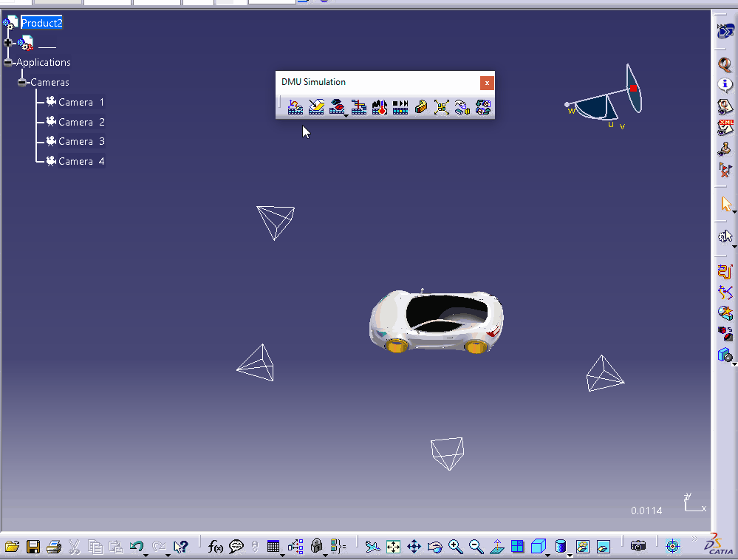This screenshot has width=738, height=560.
Task: Click the last icon in DMU Simulation toolbar
Action: click(x=483, y=107)
